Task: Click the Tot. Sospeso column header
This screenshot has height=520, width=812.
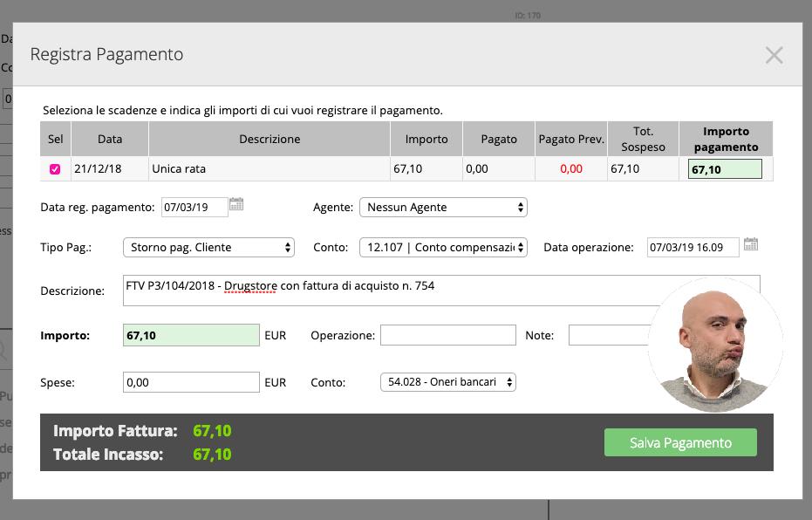Action: [x=643, y=139]
